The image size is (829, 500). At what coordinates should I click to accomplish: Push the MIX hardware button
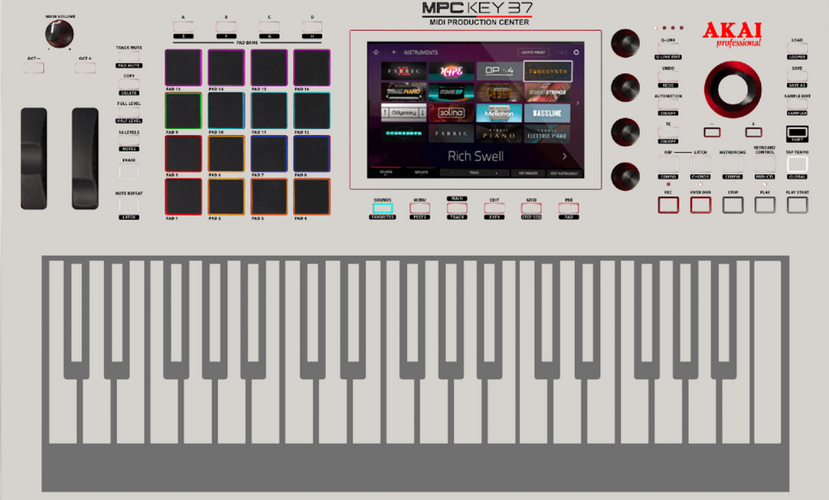568,208
